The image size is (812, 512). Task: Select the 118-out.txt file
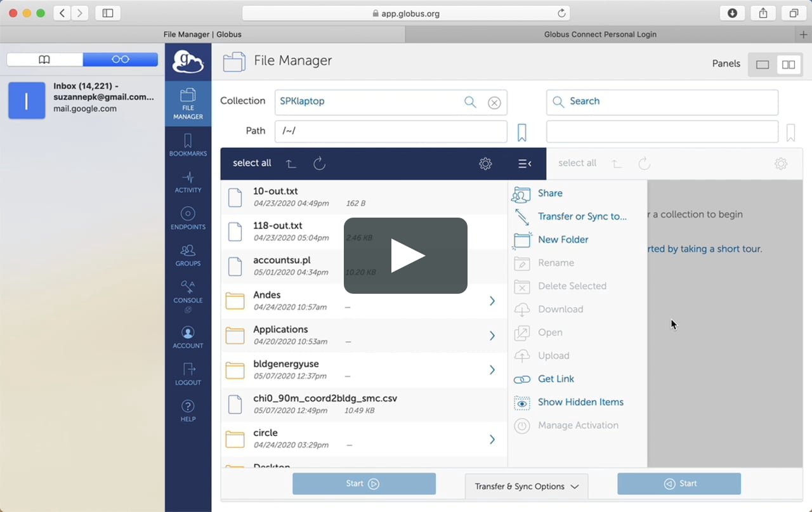364,232
